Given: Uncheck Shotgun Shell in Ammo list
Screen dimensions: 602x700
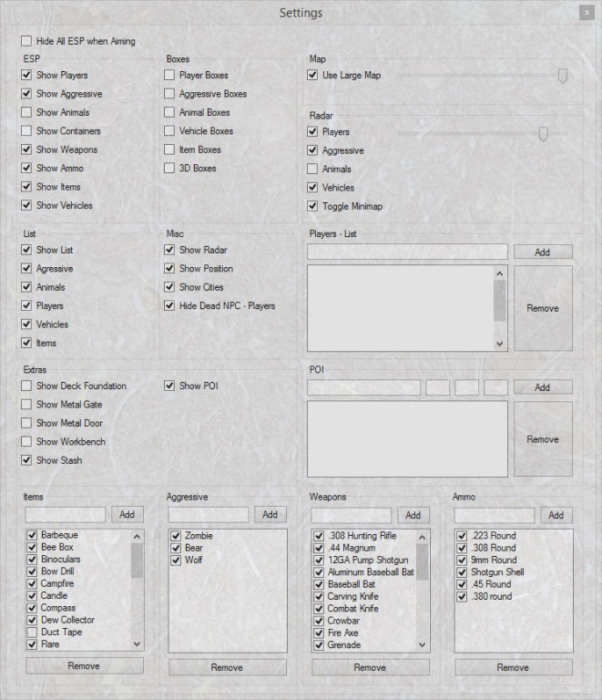Looking at the screenshot, I should (x=462, y=571).
